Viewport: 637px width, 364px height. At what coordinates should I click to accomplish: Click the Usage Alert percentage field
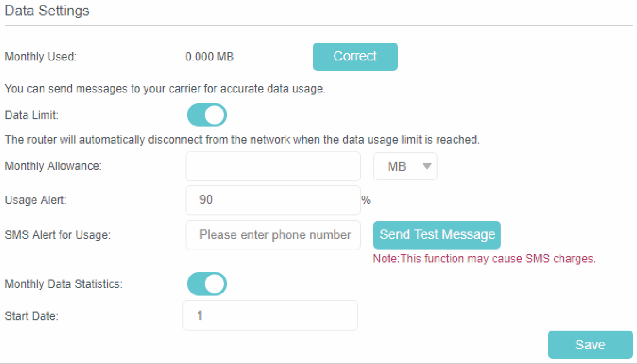coord(273,200)
